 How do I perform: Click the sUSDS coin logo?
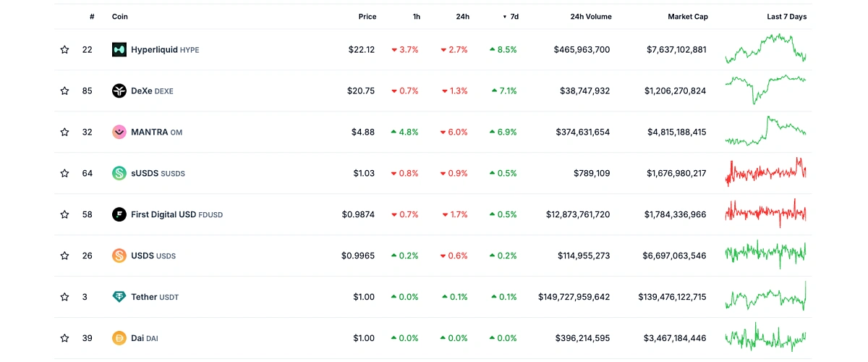(119, 174)
